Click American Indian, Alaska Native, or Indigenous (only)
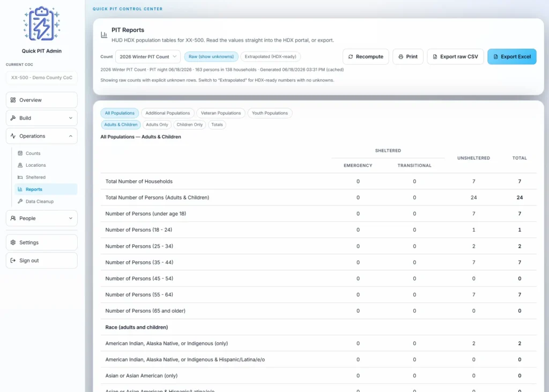This screenshot has width=549, height=392. click(x=167, y=343)
